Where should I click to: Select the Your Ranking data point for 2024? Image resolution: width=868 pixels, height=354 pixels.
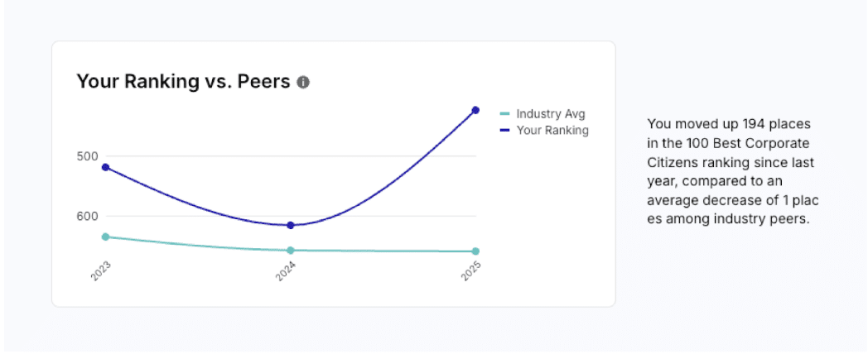point(291,225)
